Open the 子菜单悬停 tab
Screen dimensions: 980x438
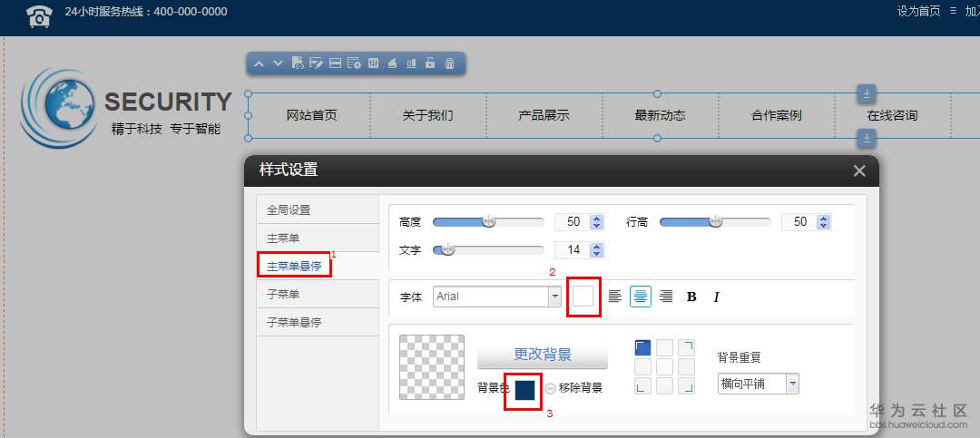point(318,323)
